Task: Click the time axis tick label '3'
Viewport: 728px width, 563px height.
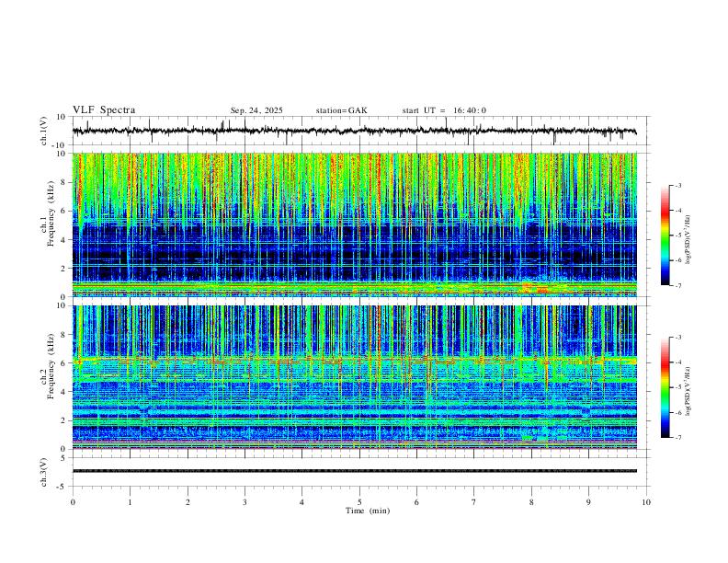Action: point(245,502)
